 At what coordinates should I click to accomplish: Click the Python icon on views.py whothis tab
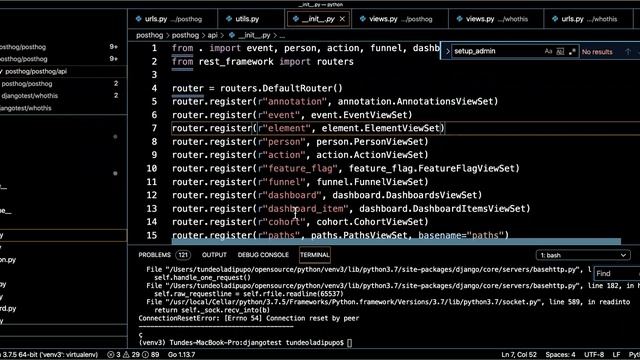(459, 19)
